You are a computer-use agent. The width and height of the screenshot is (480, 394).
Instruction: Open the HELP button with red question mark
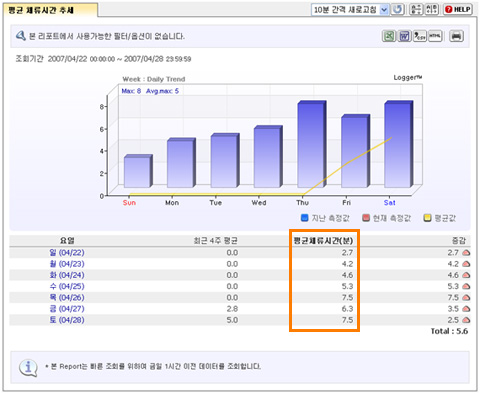[x=458, y=9]
